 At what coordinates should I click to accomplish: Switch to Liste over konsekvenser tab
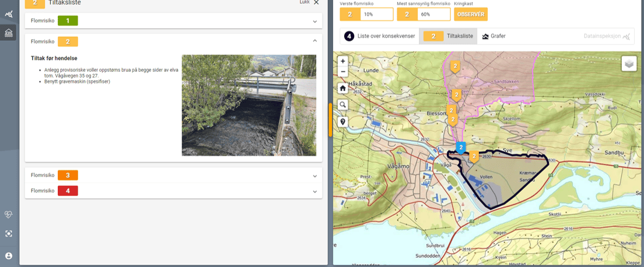(x=380, y=36)
